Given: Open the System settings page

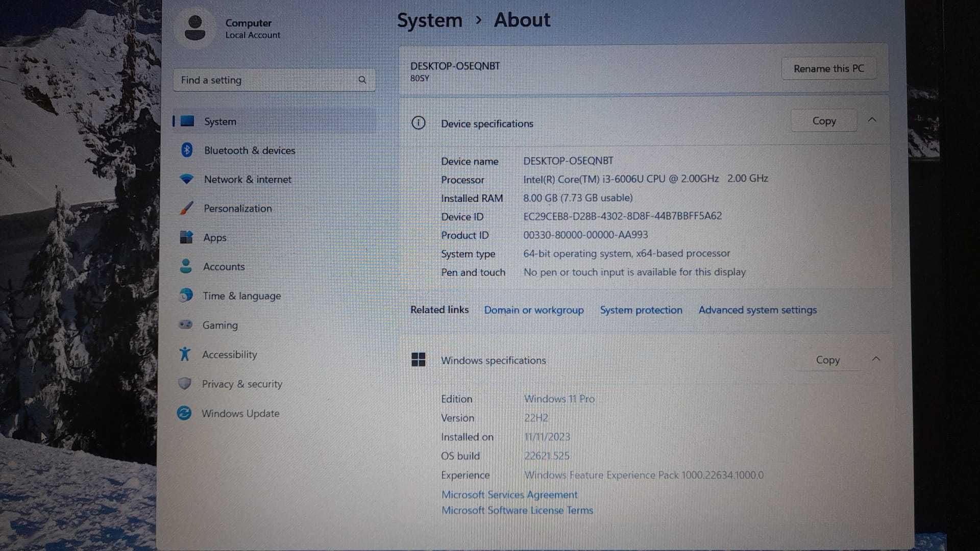Looking at the screenshot, I should tap(274, 121).
